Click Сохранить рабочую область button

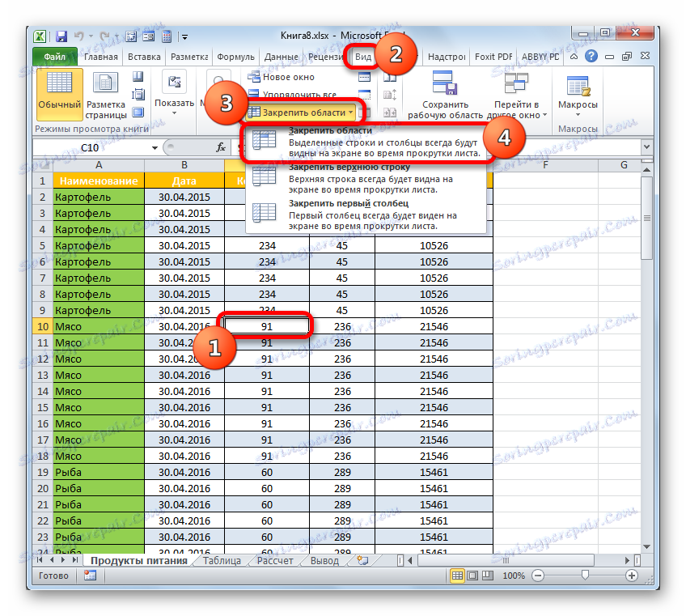click(445, 95)
